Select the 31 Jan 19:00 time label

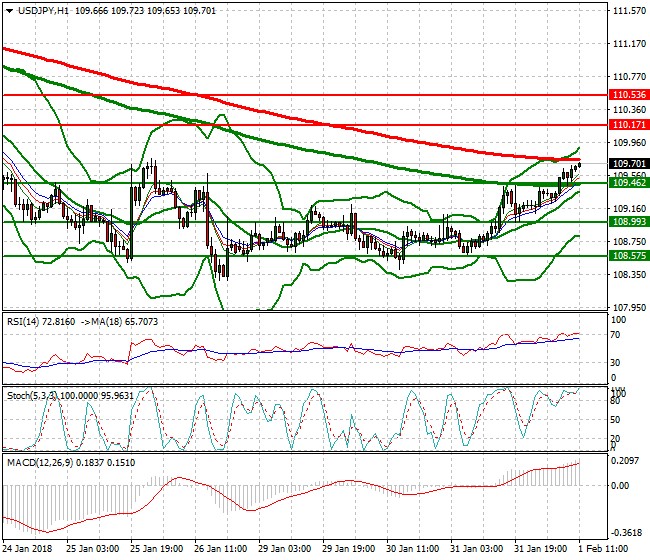541,549
